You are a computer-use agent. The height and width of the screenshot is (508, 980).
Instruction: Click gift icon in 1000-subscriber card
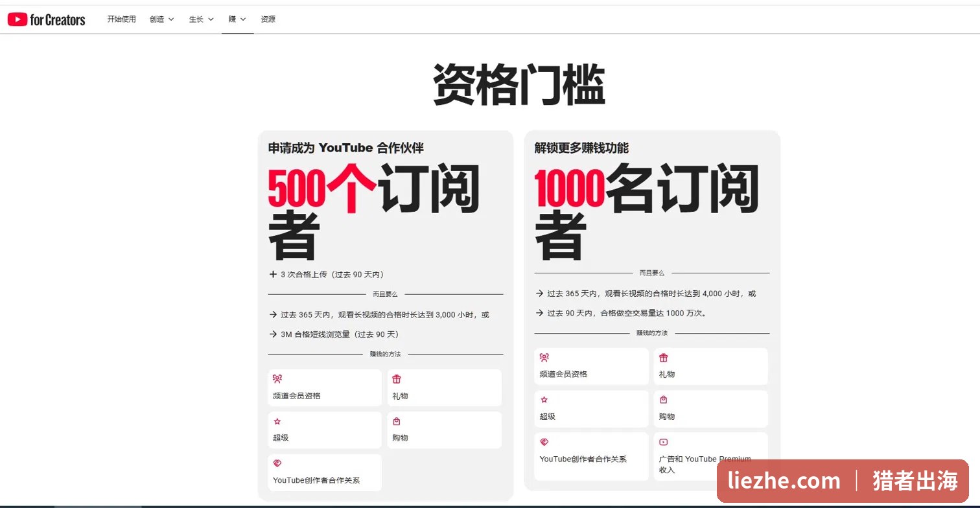point(664,358)
